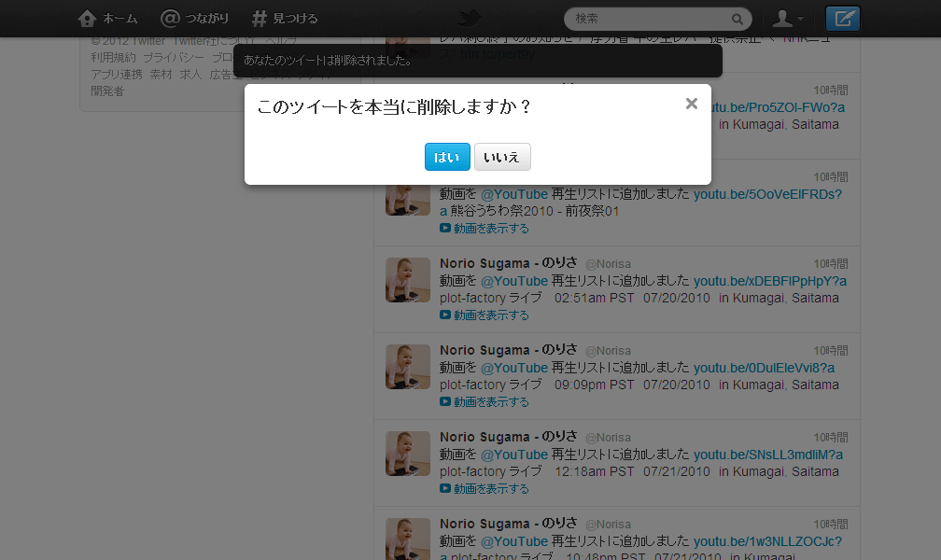Open @YouTube mention in 12:18am tweet
The height and width of the screenshot is (560, 941).
click(x=514, y=455)
